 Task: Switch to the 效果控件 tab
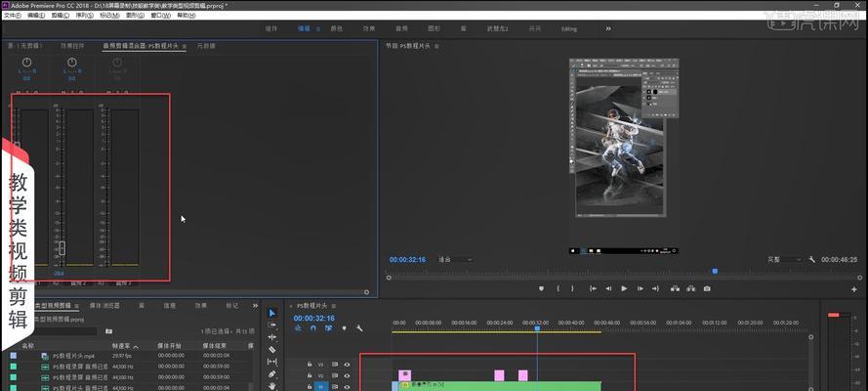[x=72, y=46]
